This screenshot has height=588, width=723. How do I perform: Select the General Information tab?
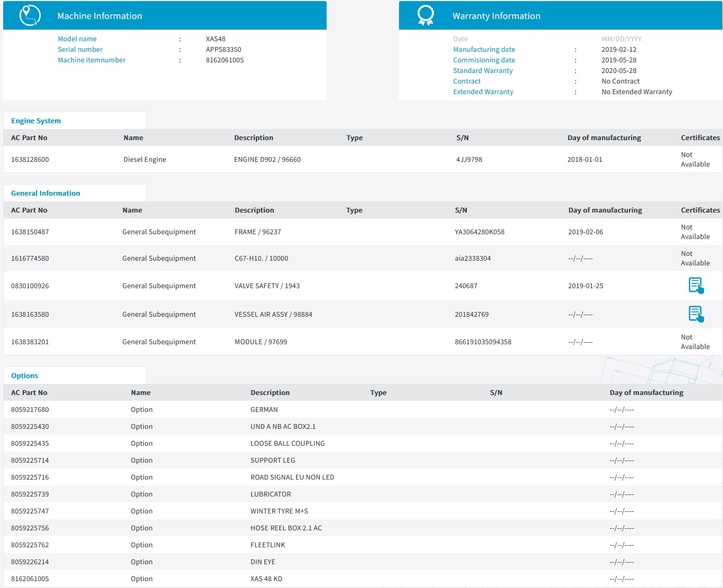pos(45,193)
